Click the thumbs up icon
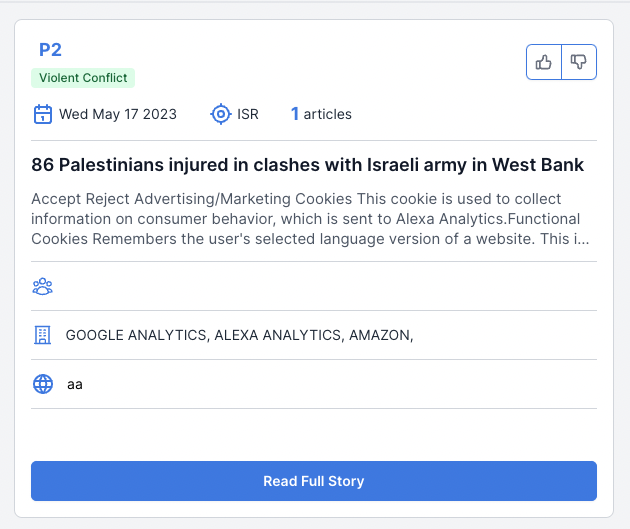This screenshot has width=630, height=529. pyautogui.click(x=544, y=62)
